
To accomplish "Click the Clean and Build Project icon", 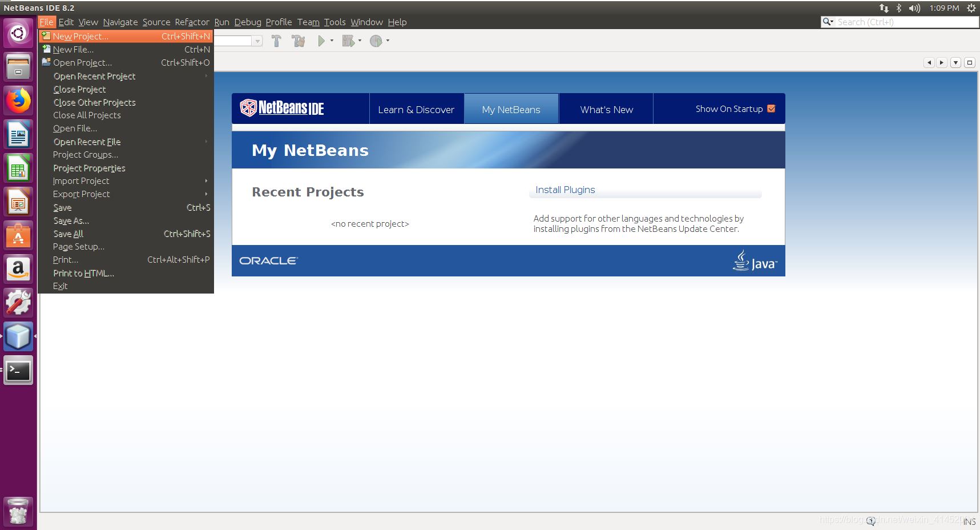I will (298, 41).
